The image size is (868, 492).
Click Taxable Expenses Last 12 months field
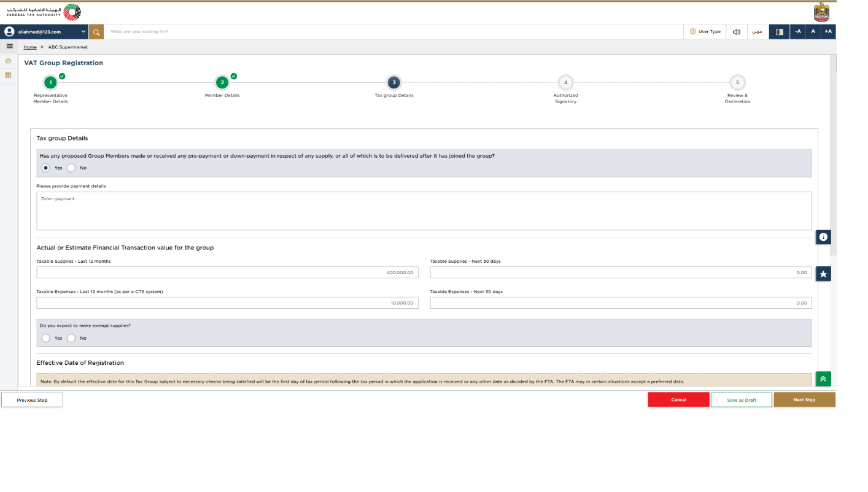coord(227,303)
